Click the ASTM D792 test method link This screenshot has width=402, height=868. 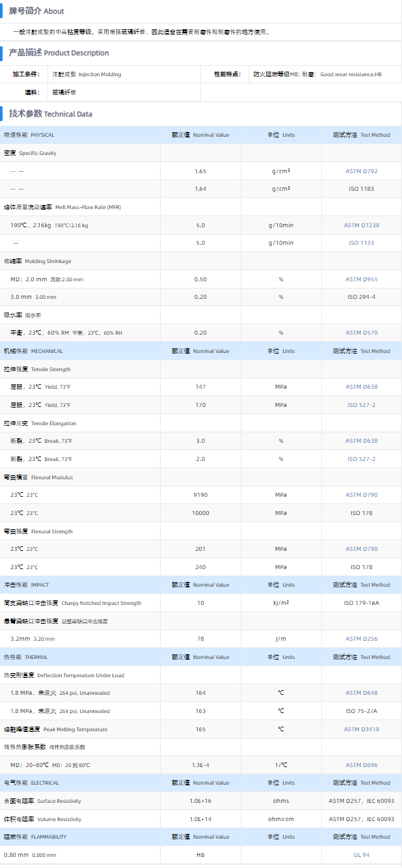point(361,171)
